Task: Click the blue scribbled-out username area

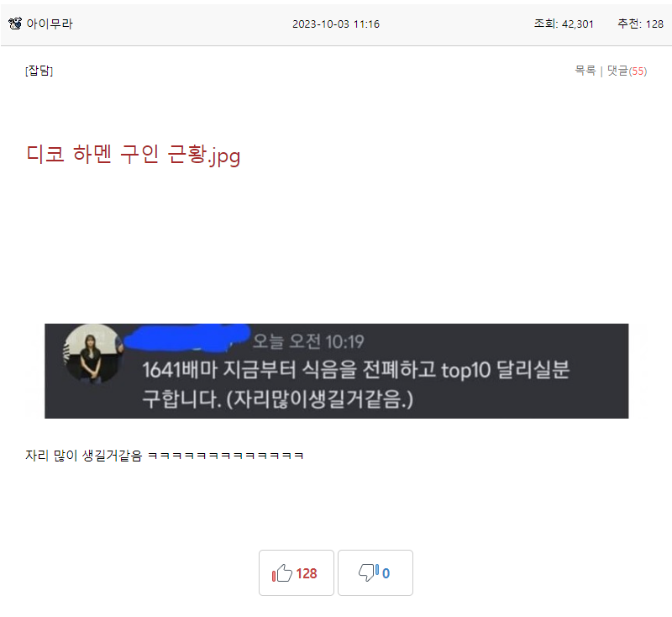Action: (186, 339)
